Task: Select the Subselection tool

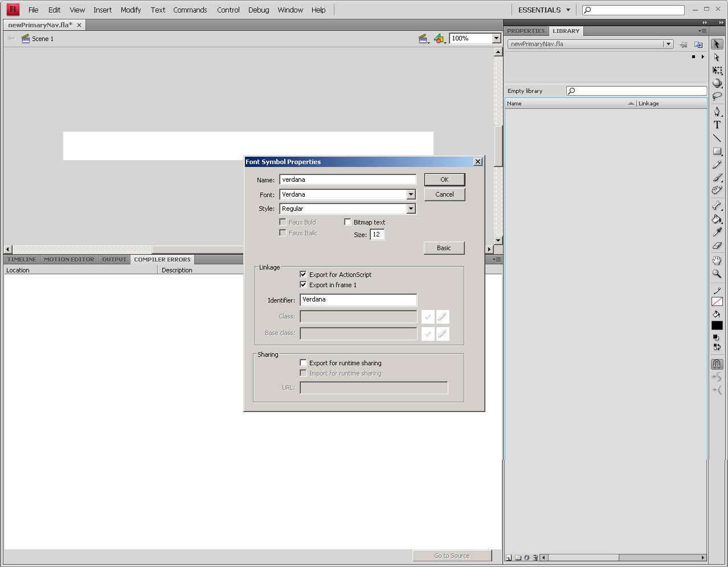Action: pos(717,58)
